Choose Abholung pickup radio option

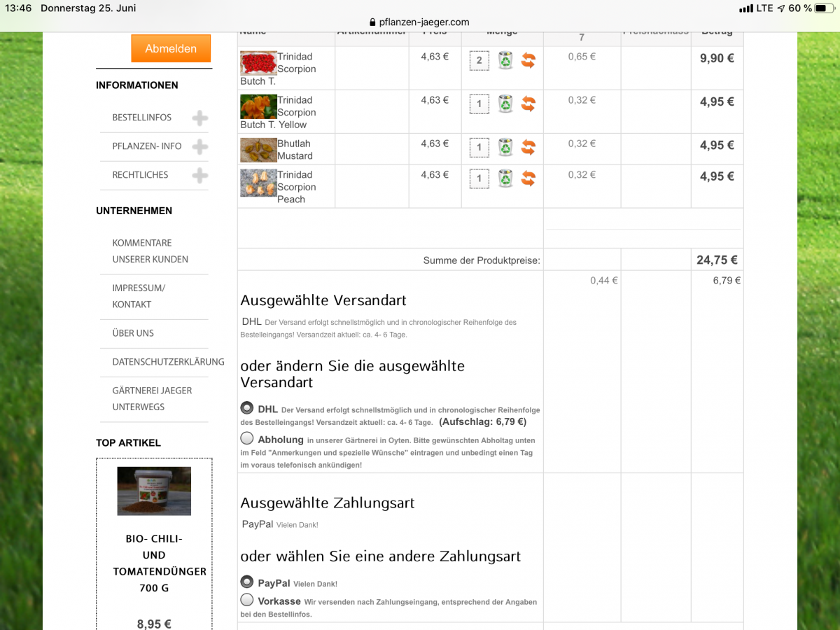[x=247, y=439]
